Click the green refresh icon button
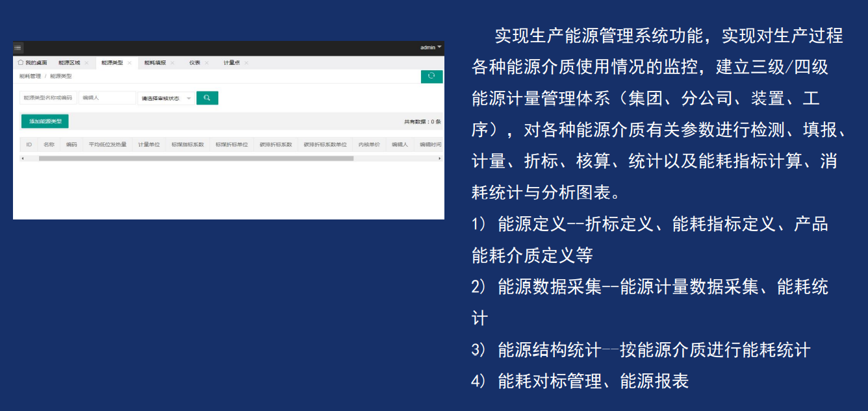The image size is (868, 411). [431, 76]
